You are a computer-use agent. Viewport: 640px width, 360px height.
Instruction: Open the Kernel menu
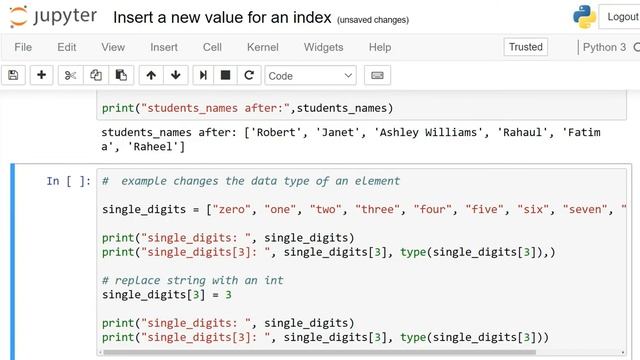pos(262,47)
